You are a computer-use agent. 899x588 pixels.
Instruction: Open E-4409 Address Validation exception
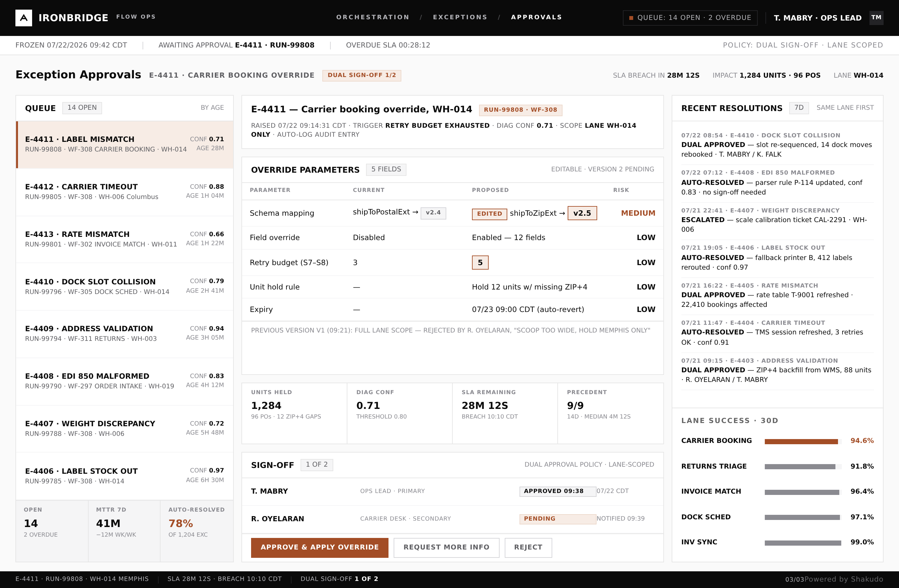click(x=125, y=333)
